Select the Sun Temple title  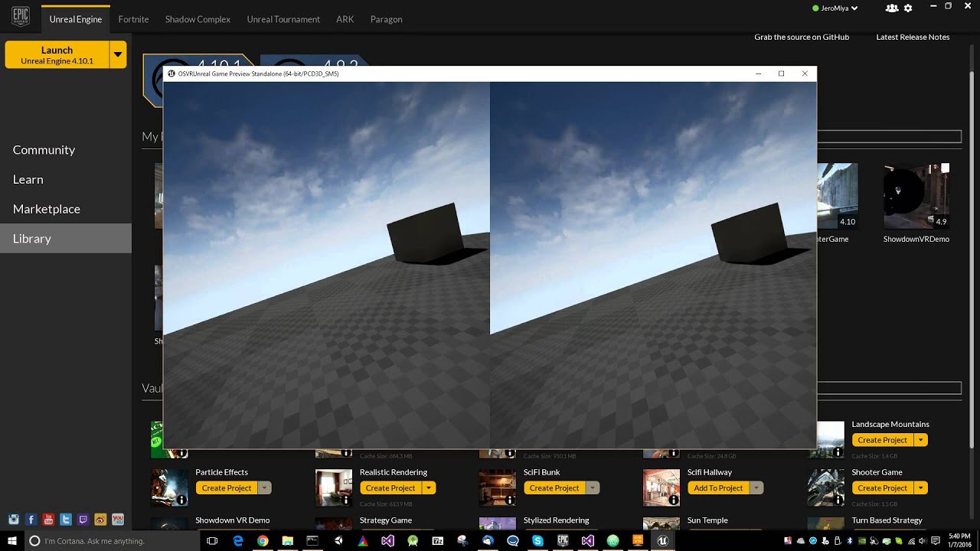click(x=707, y=520)
